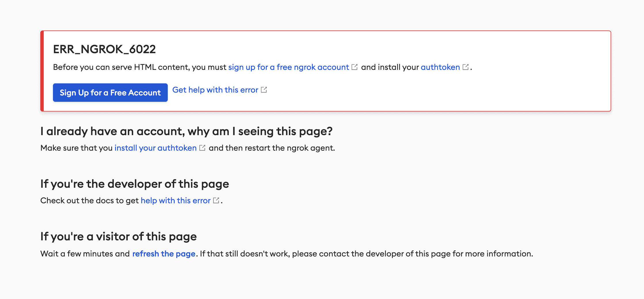This screenshot has height=299, width=644.
Task: Follow the 'sign up for a free ngrok account' link
Action: point(289,67)
